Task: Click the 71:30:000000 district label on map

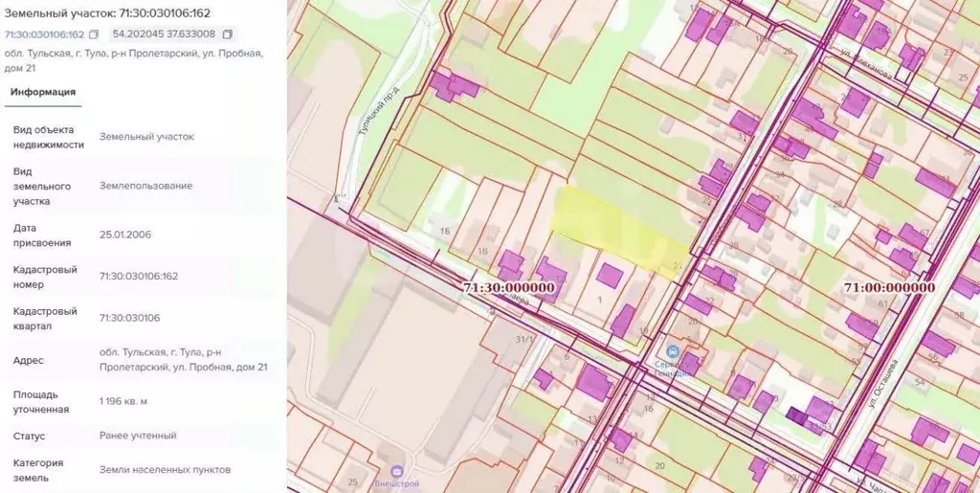Action: pos(509,287)
